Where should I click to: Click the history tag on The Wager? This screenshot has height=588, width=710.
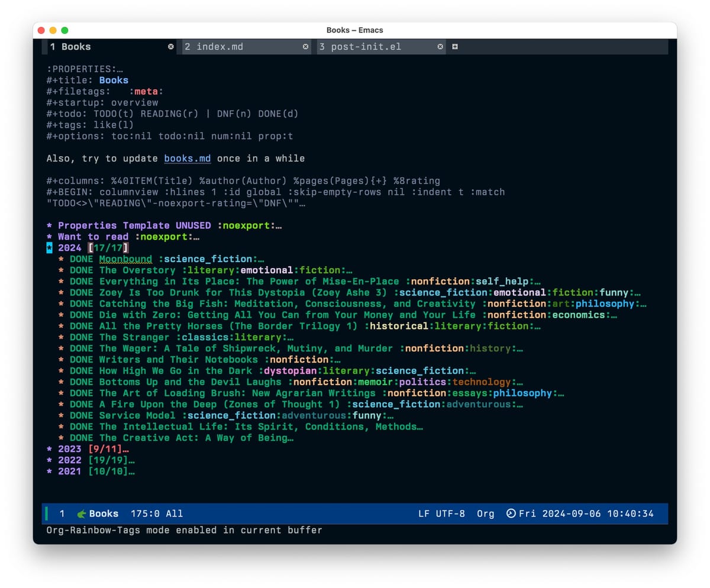point(490,349)
